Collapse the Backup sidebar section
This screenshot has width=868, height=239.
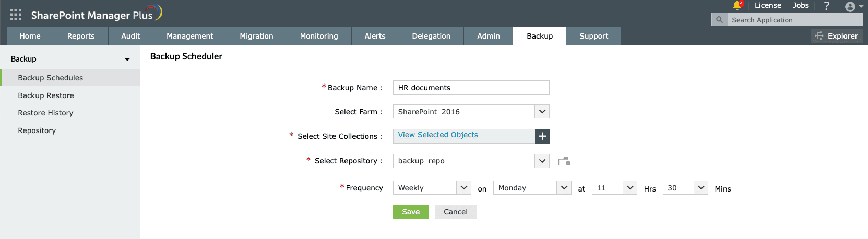[x=127, y=59]
